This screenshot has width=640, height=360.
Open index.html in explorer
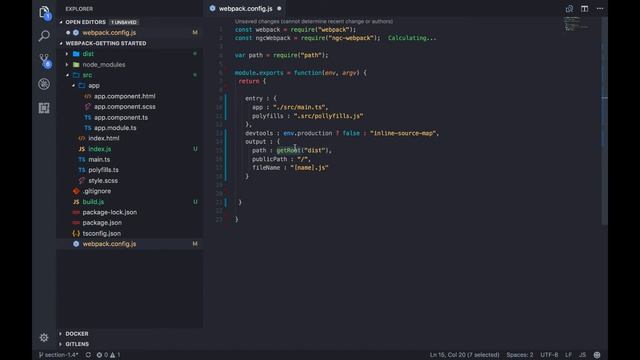(104, 138)
